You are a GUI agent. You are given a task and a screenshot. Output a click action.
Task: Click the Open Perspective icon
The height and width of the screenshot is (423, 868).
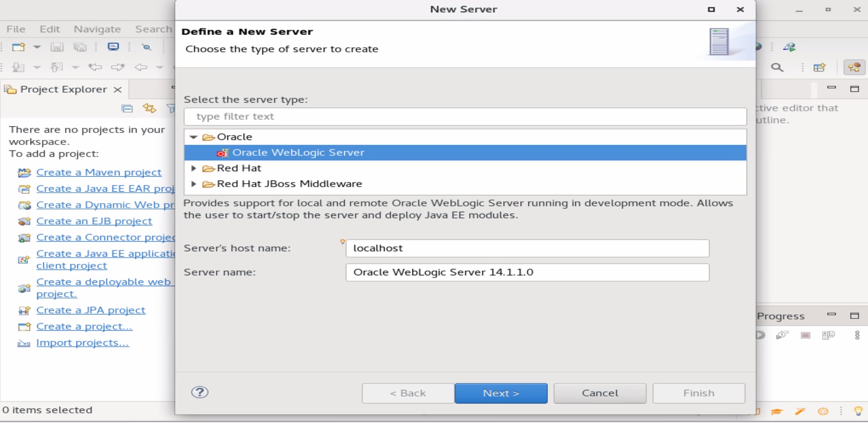coord(819,68)
